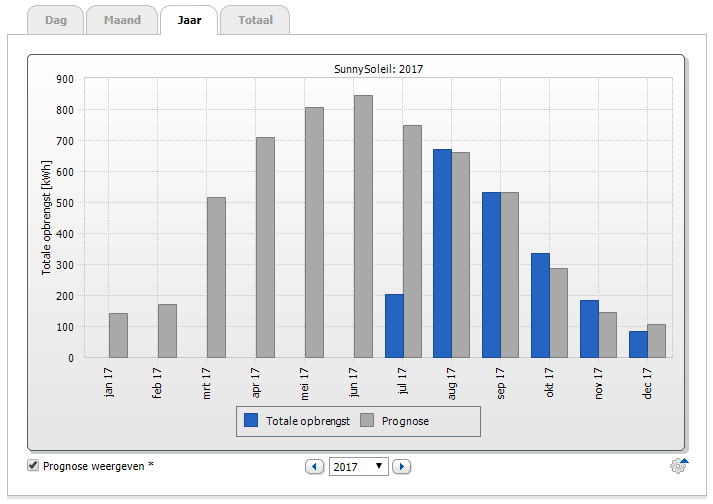Click the blue aug 17 yield bar
The width and height of the screenshot is (713, 504).
(x=442, y=253)
